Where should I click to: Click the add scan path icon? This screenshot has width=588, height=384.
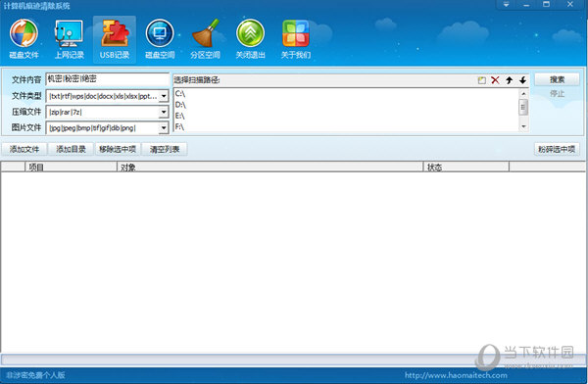482,80
